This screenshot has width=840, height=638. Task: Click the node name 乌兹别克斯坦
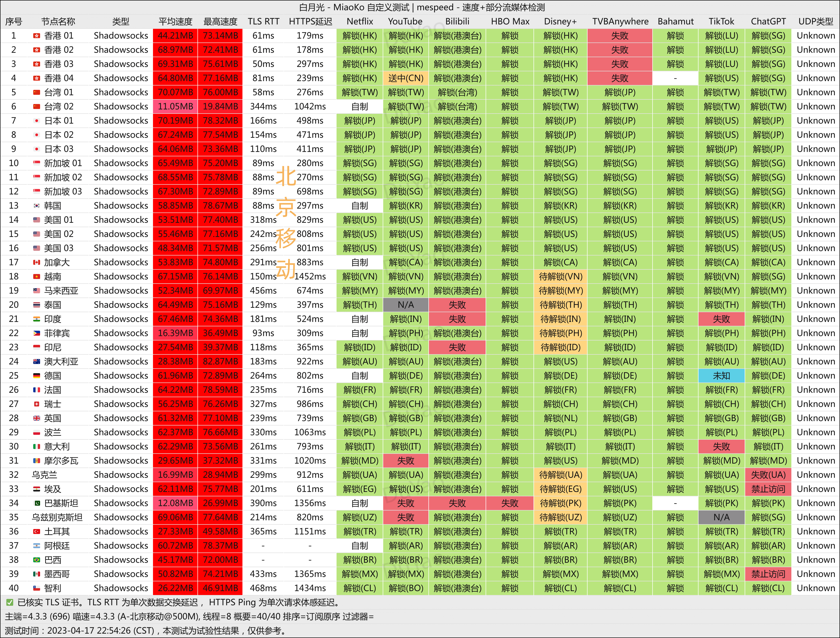[x=57, y=517]
